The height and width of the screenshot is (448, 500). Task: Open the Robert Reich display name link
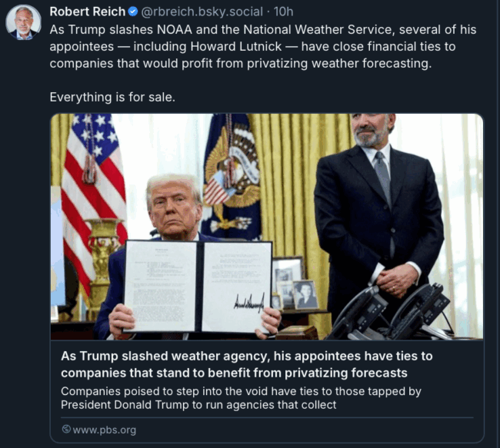click(x=88, y=12)
